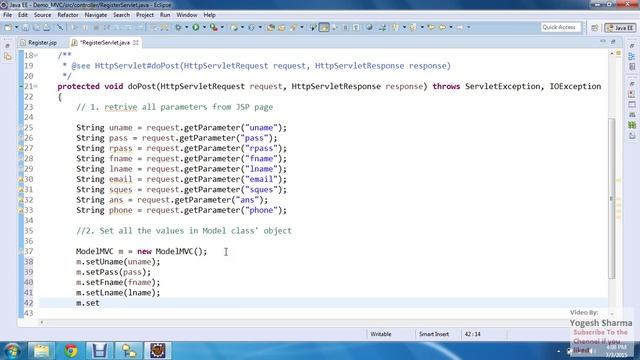Click the Open Perspective icon
The height and width of the screenshot is (360, 640).
595,28
